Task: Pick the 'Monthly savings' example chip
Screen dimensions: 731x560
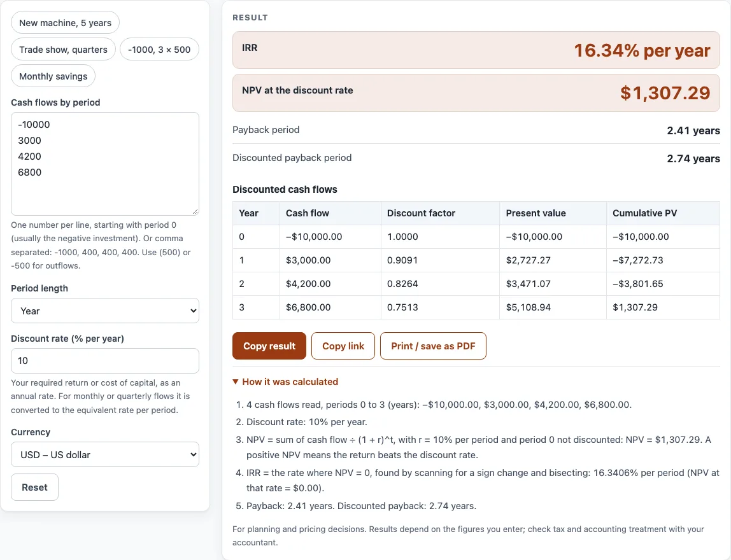Action: (x=53, y=76)
